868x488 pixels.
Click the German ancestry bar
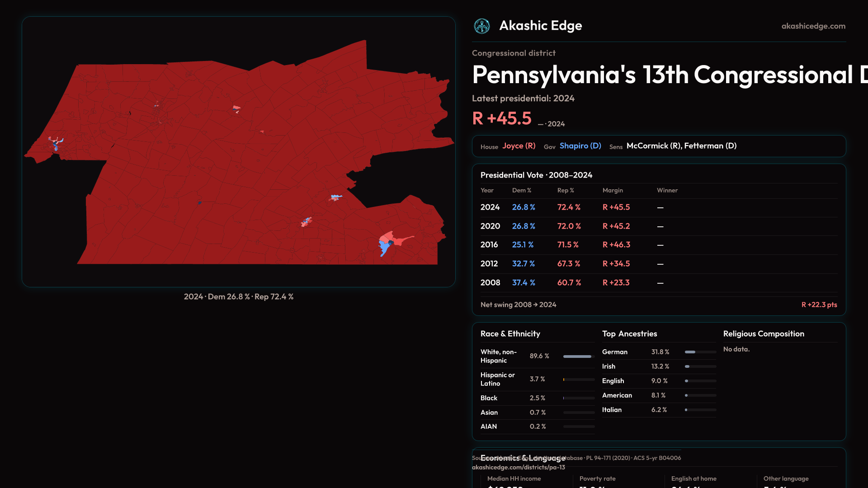tap(700, 352)
